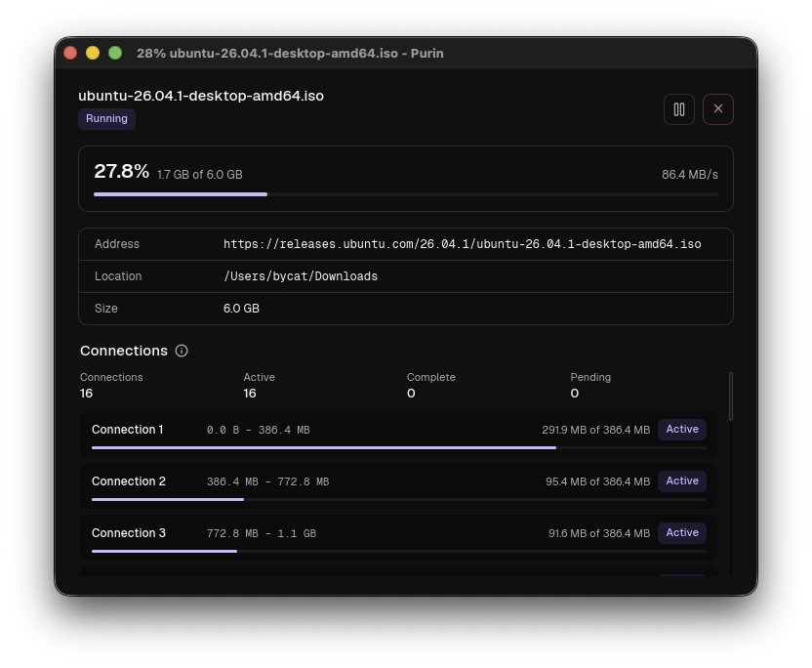This screenshot has height=668, width=812.
Task: Click the window title bar text
Action: [x=290, y=54]
